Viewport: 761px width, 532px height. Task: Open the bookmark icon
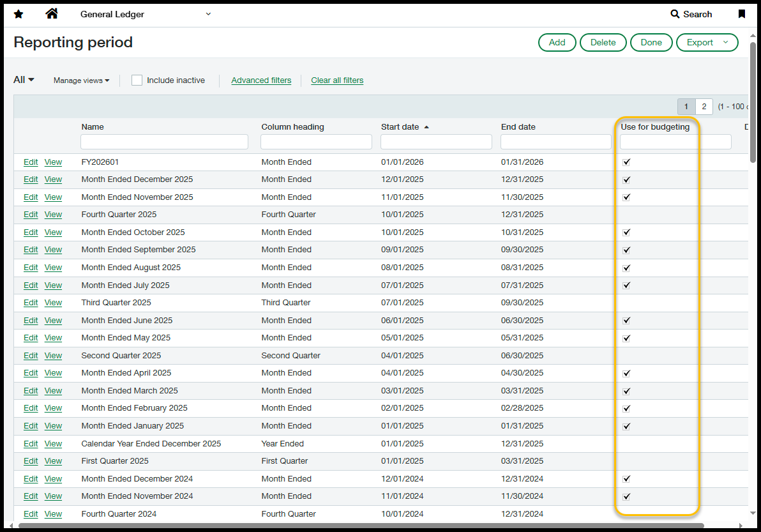[741, 14]
